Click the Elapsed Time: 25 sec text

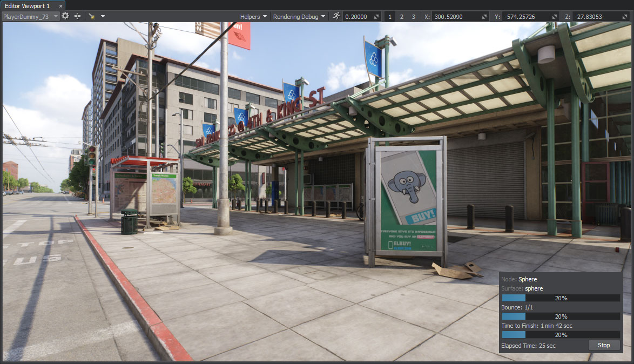[529, 346]
